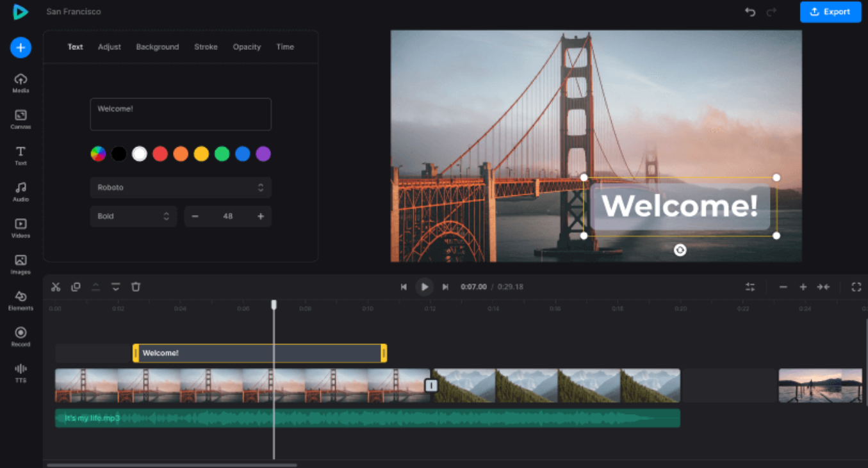
Task: Select the Canvas tool in sidebar
Action: [x=20, y=118]
